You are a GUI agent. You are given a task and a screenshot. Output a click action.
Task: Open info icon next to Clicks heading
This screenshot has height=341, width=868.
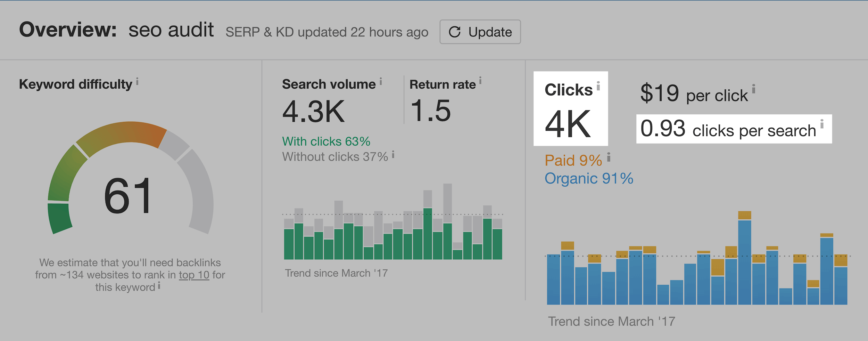coord(598,86)
